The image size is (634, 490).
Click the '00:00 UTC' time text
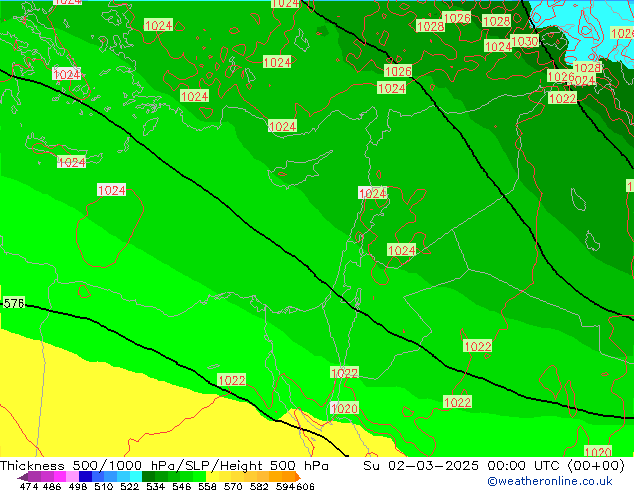click(525, 466)
